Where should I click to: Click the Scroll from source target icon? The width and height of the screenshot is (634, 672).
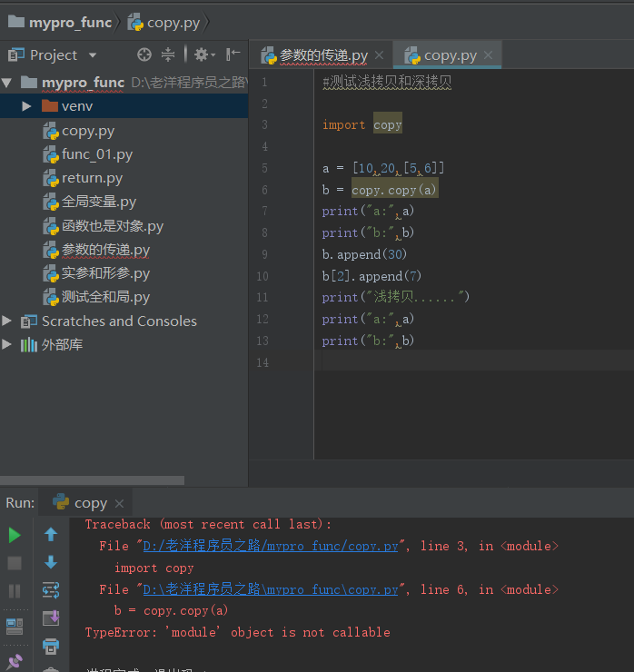click(144, 54)
